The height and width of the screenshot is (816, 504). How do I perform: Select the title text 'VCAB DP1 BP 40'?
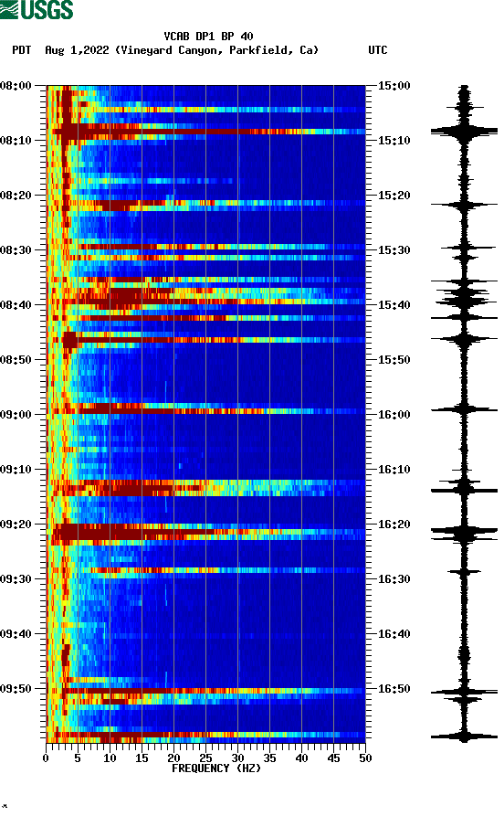[208, 37]
